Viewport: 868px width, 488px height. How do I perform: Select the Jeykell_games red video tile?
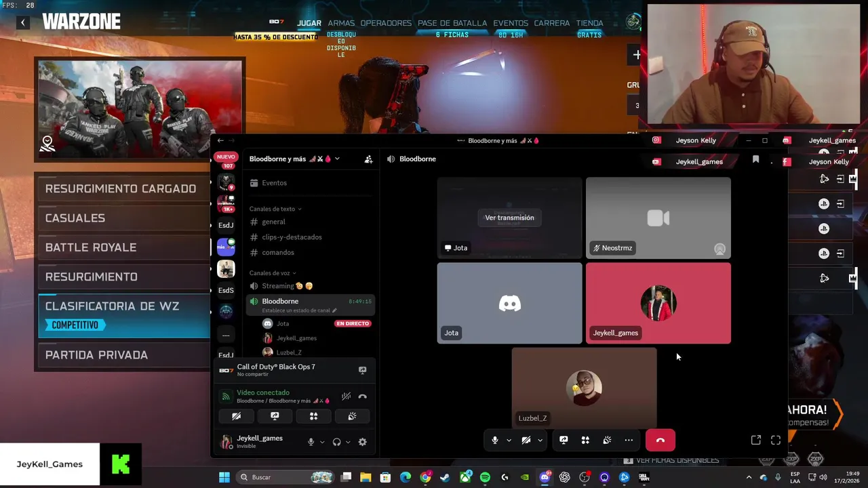(x=658, y=303)
